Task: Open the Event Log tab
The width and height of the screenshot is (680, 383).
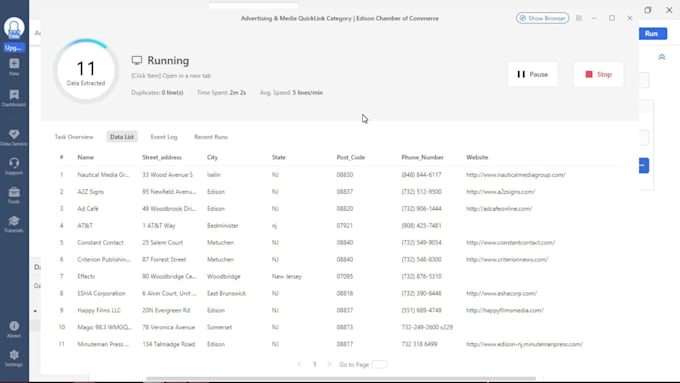Action: pyautogui.click(x=164, y=137)
